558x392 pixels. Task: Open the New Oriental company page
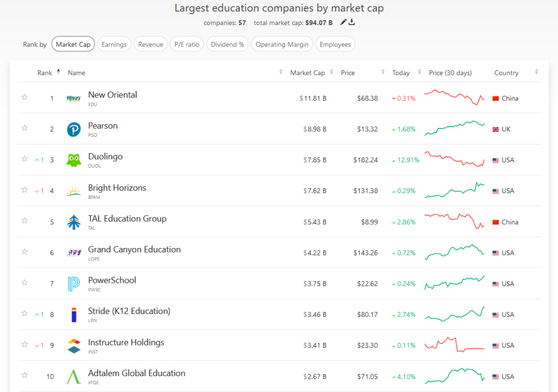[112, 95]
